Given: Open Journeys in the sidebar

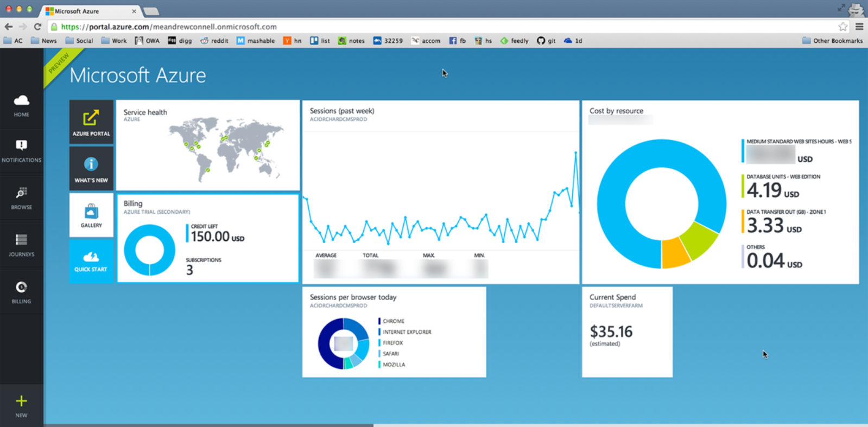Looking at the screenshot, I should [21, 245].
